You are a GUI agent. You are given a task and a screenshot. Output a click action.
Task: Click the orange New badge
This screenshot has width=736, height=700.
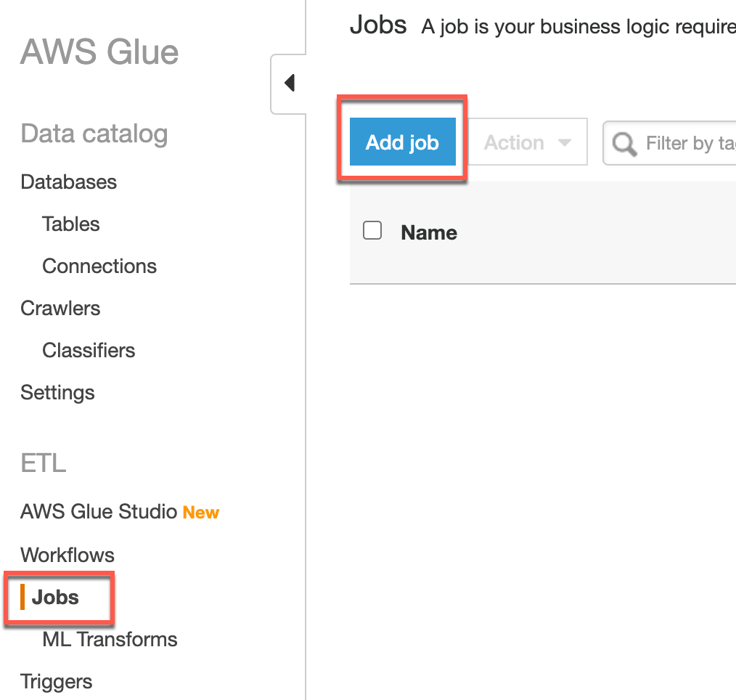[x=201, y=513]
